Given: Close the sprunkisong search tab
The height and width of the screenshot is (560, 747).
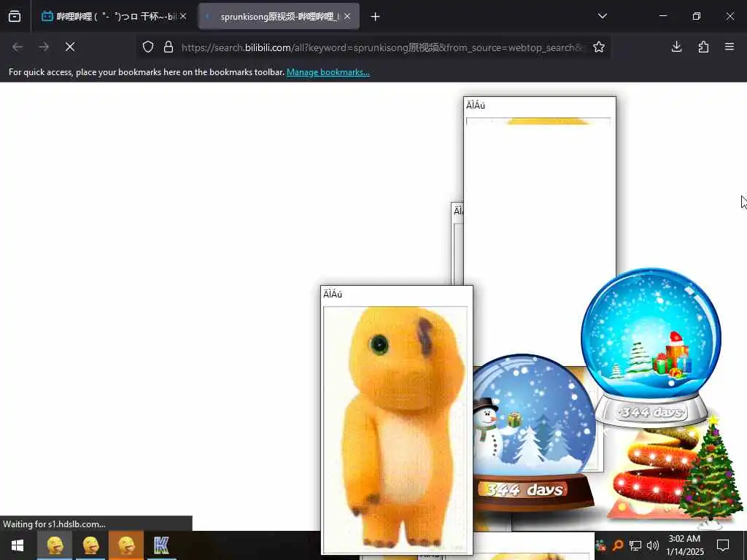Looking at the screenshot, I should pos(347,17).
